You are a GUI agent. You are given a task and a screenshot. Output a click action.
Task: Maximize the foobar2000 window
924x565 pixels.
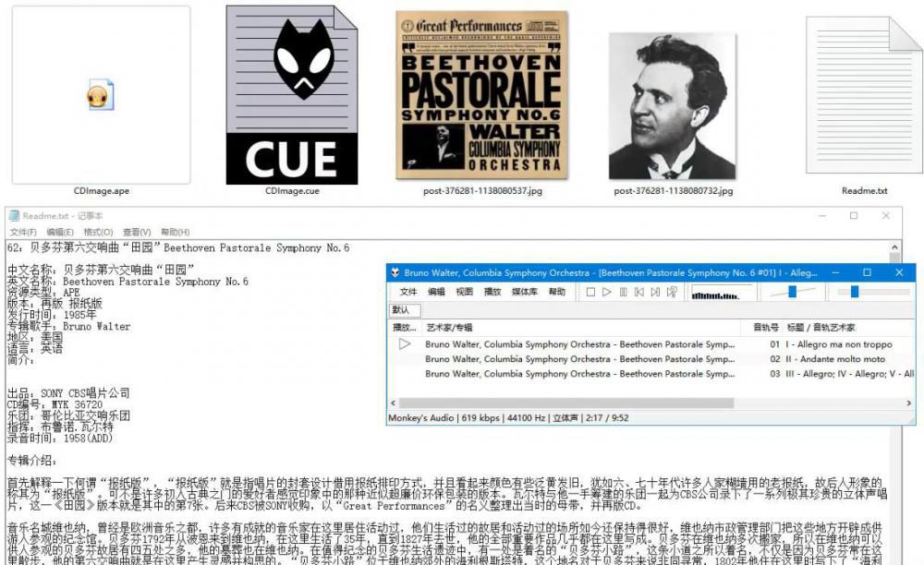tap(867, 272)
